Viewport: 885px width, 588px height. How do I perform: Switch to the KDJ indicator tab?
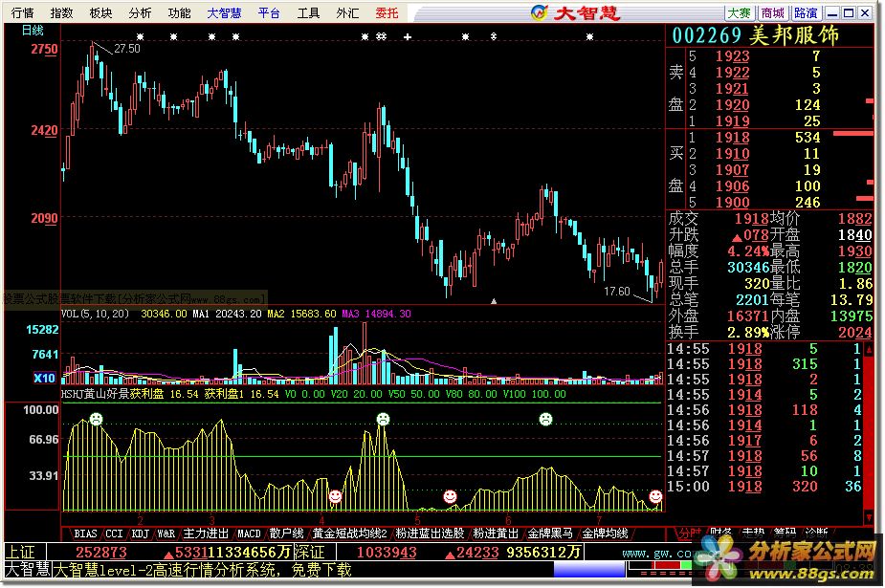click(140, 534)
